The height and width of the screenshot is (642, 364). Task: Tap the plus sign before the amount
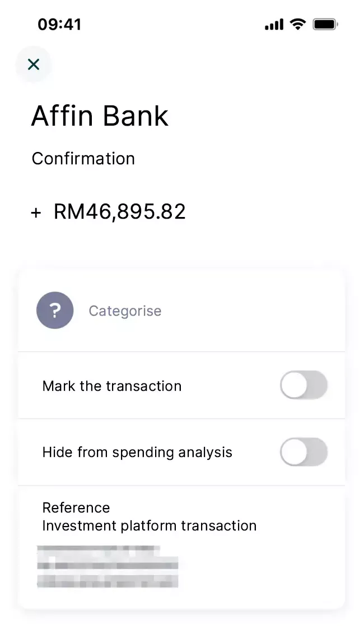point(36,213)
